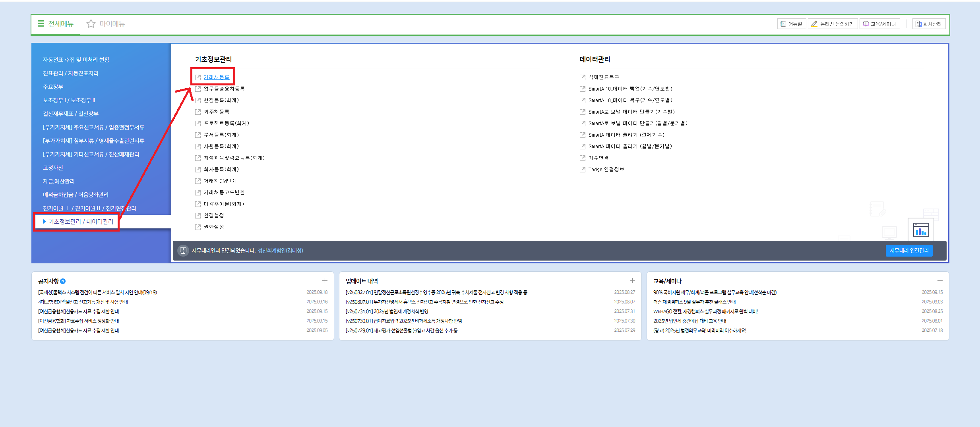The width and height of the screenshot is (980, 427).
Task: Select 기초정보관리 / 데이터관리 in sidebar
Action: (x=81, y=222)
